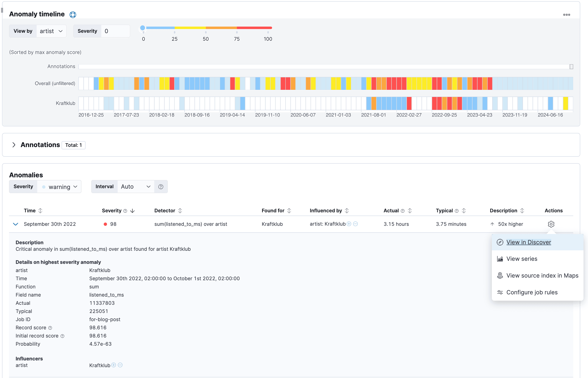This screenshot has width=588, height=378.
Task: Click the Record score info icon
Action: coord(50,328)
